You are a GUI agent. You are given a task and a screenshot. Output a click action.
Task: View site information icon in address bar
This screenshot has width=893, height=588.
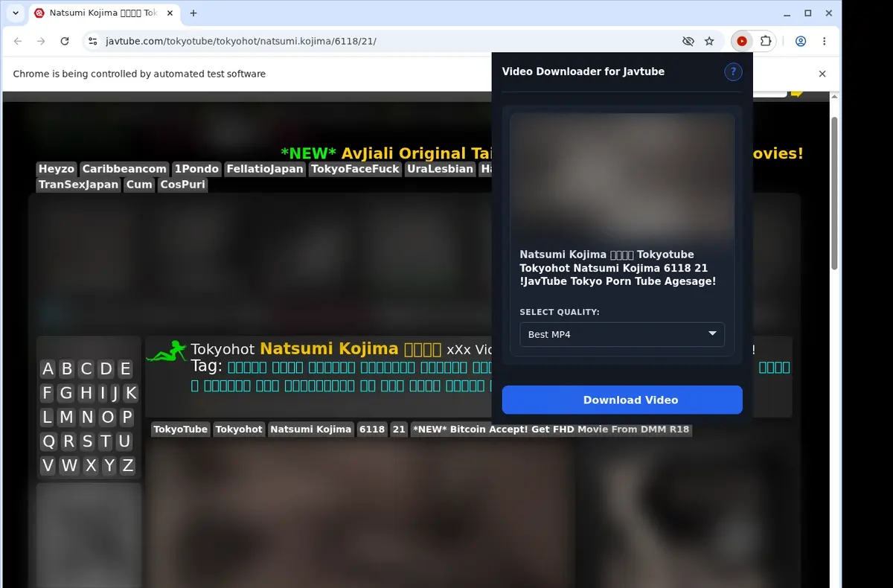pos(92,42)
